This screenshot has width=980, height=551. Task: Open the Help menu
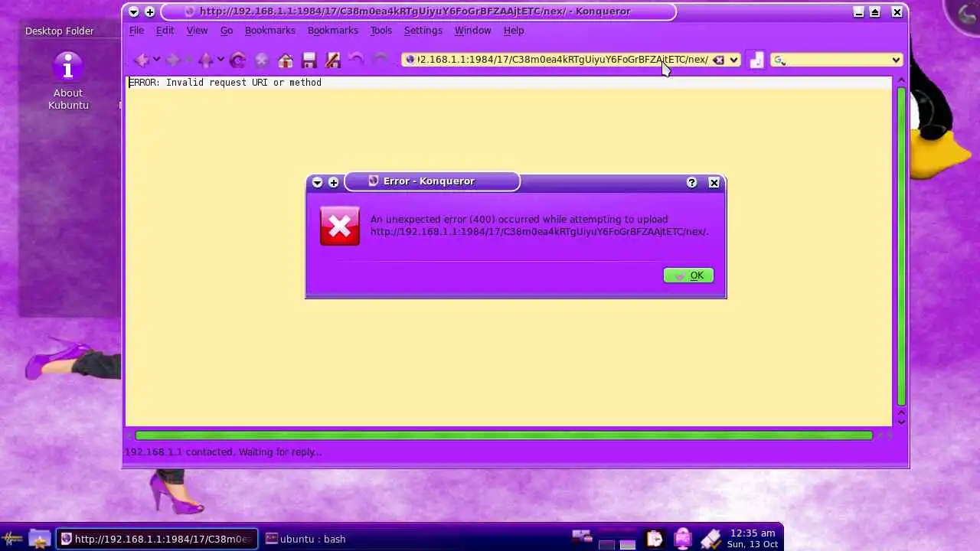click(x=514, y=31)
